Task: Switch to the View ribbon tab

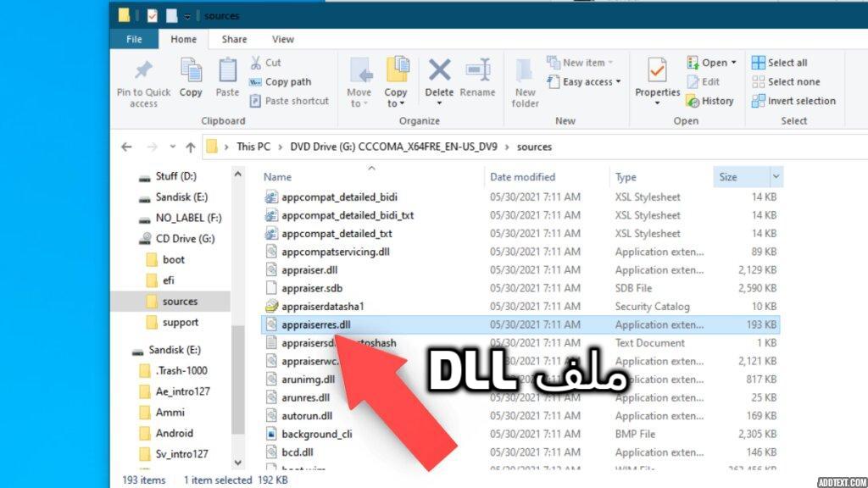Action: pyautogui.click(x=283, y=39)
